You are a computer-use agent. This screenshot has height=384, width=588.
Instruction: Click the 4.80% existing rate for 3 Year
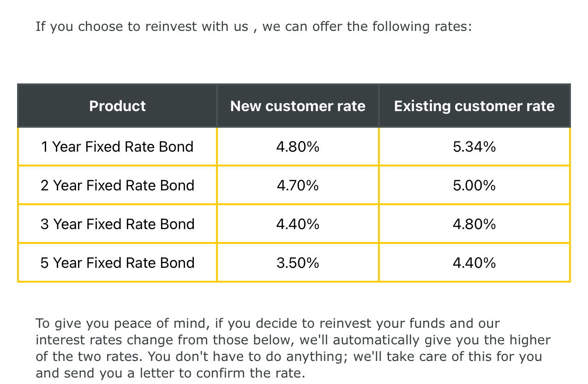(x=474, y=224)
